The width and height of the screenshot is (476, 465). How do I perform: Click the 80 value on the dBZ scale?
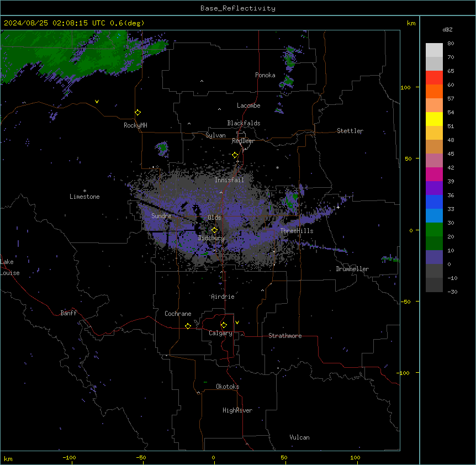[x=451, y=44]
